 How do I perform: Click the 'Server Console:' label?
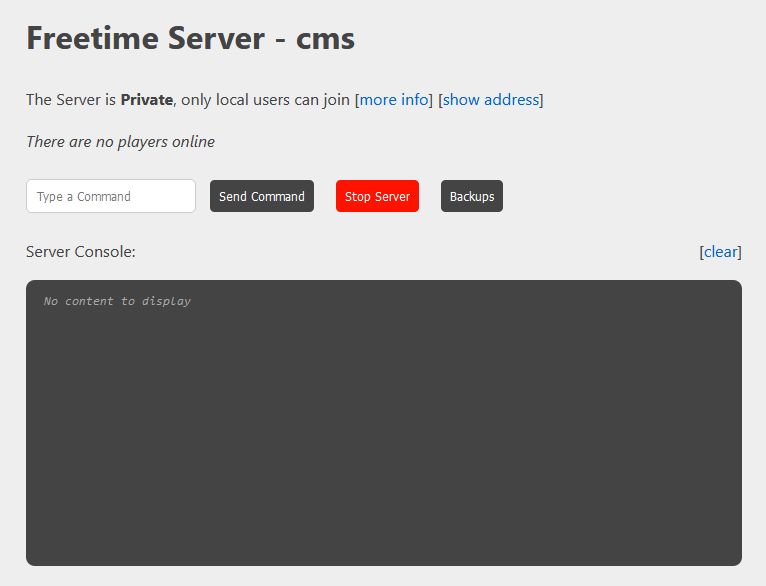point(81,252)
